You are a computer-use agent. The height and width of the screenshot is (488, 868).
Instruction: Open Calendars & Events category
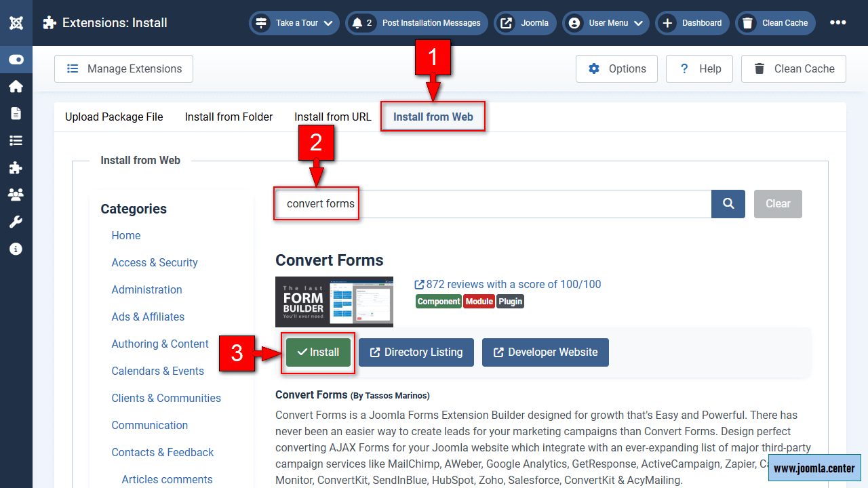pos(158,371)
